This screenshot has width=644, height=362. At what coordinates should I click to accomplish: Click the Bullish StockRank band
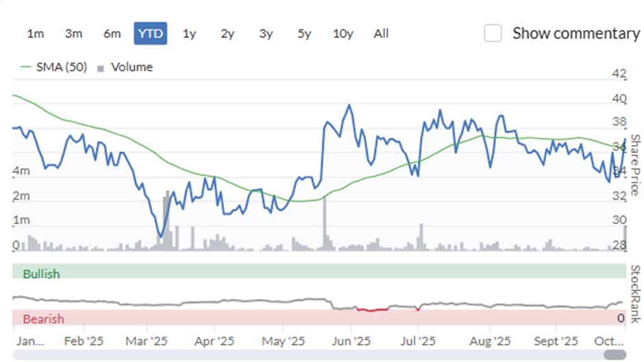[x=319, y=271]
